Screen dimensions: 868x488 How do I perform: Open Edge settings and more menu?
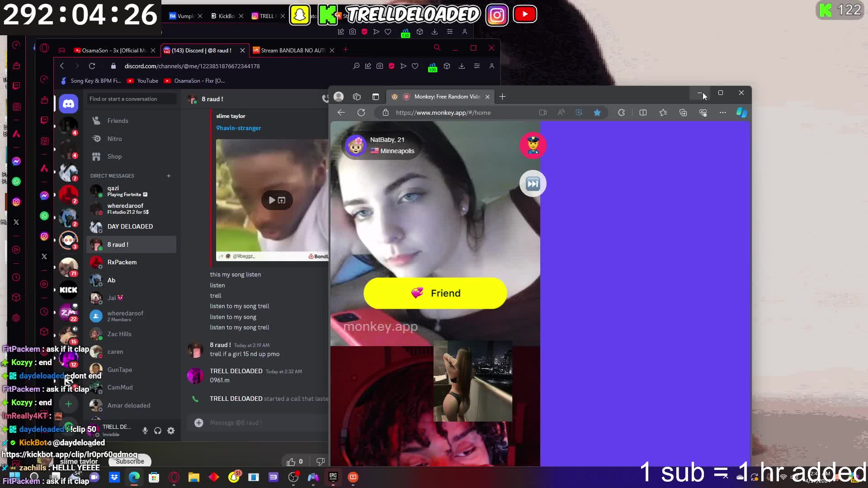tap(723, 113)
